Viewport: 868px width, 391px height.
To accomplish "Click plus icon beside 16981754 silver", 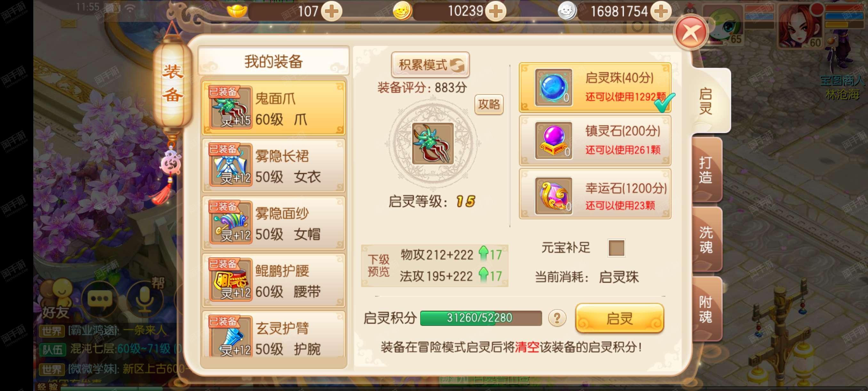I will coord(660,12).
